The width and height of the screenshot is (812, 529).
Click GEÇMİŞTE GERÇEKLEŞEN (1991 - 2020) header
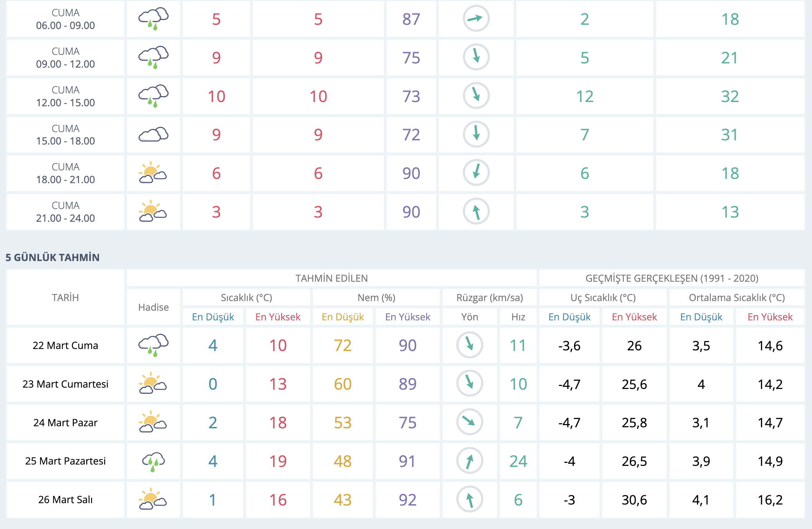pyautogui.click(x=672, y=278)
